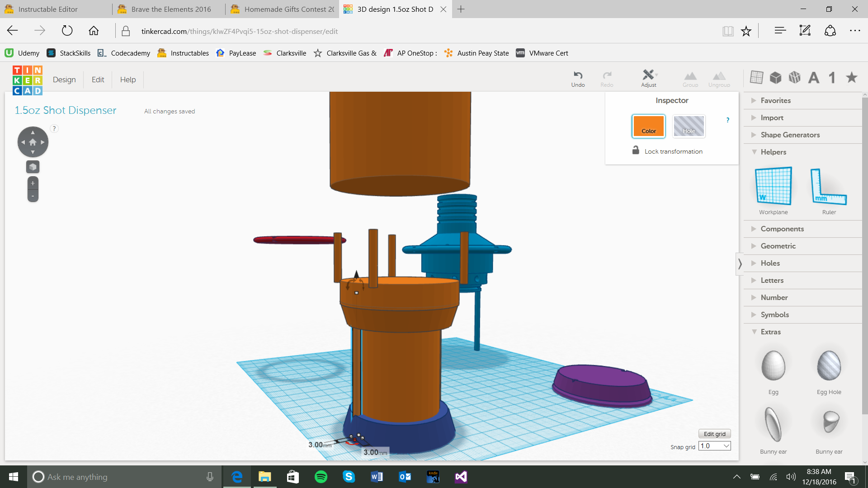Pick the Egg shape from Extras

click(773, 366)
